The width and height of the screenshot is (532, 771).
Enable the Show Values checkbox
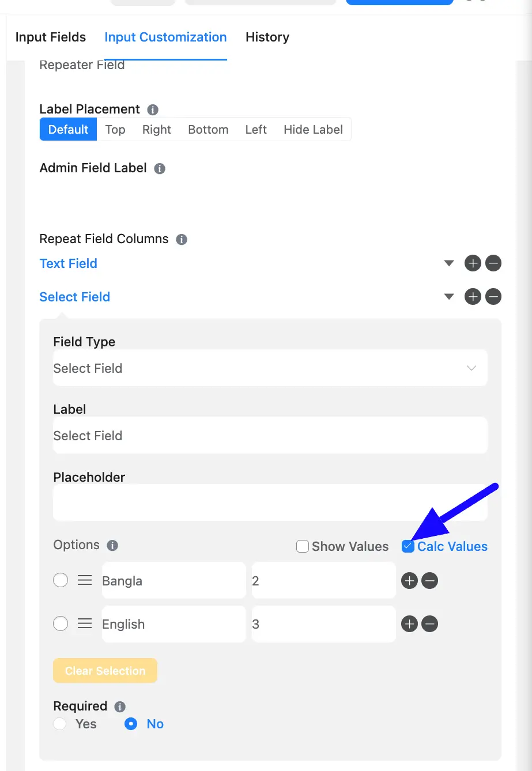[x=303, y=546]
